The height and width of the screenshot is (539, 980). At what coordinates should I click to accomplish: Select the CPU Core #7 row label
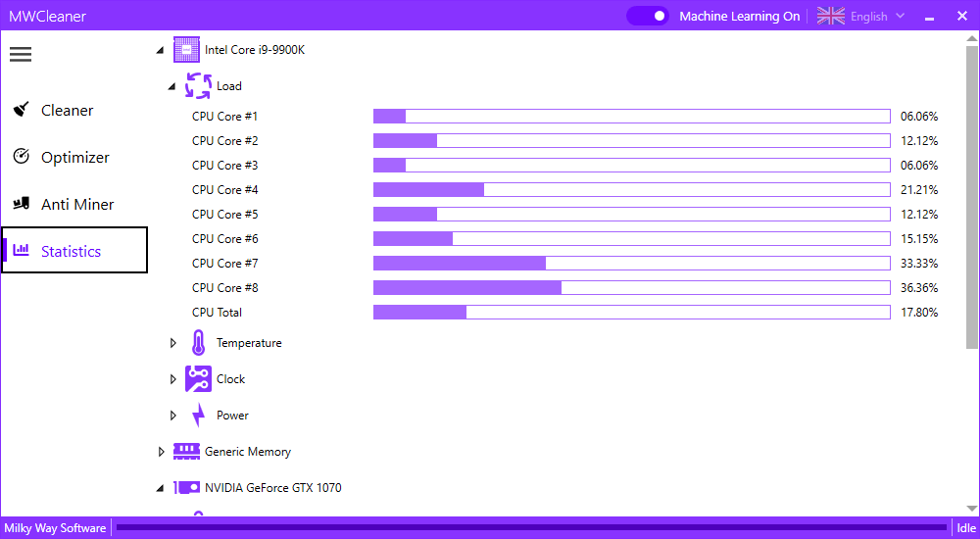coord(225,264)
